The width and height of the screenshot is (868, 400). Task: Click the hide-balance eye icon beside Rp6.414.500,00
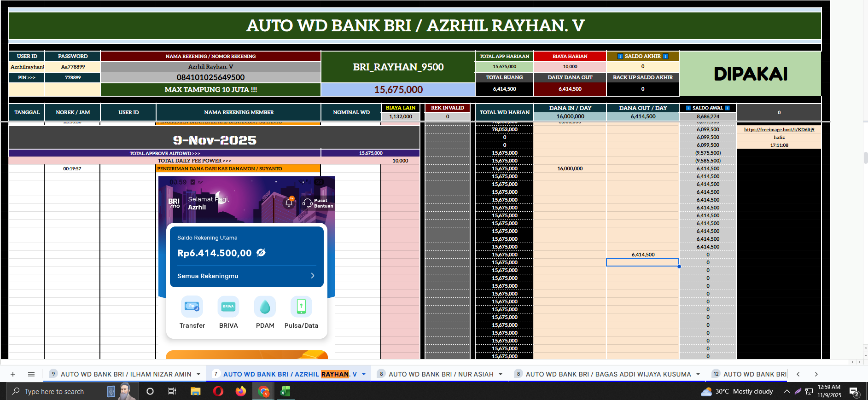click(261, 253)
